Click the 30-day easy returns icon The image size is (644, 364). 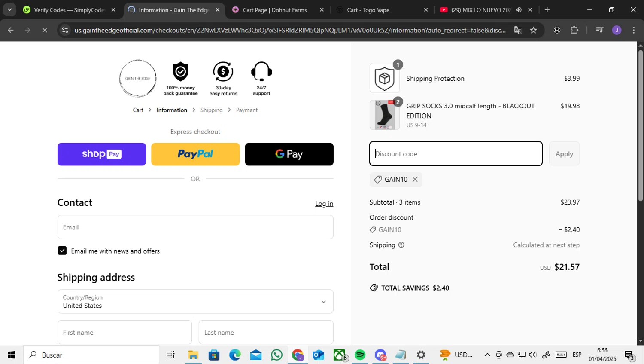coord(223,72)
